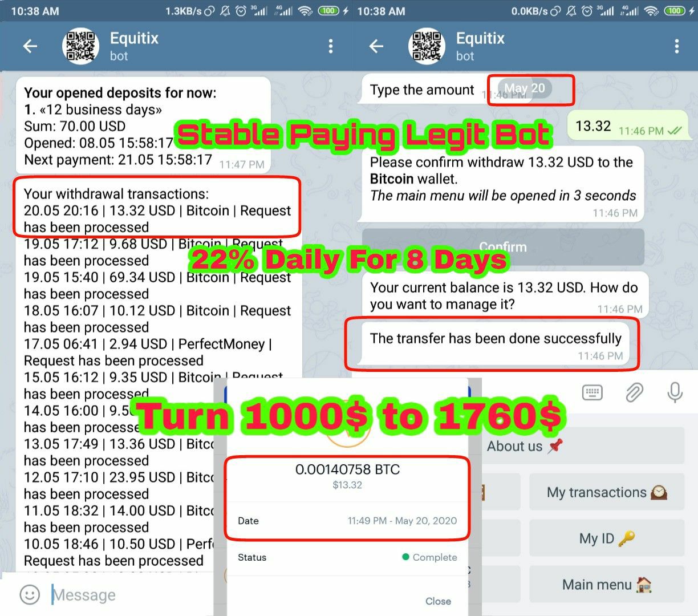Tap the "11:49 PM - May 20, 2020" date value

point(403,521)
